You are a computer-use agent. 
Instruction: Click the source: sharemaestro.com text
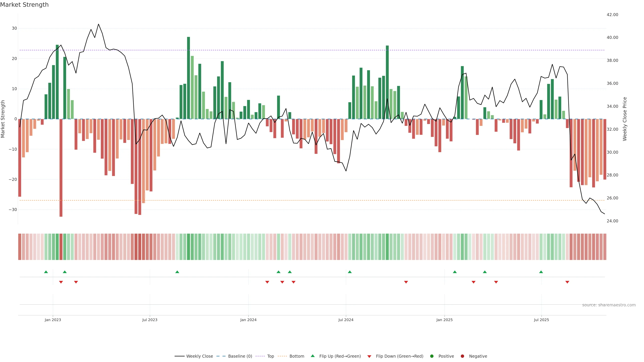609,305
